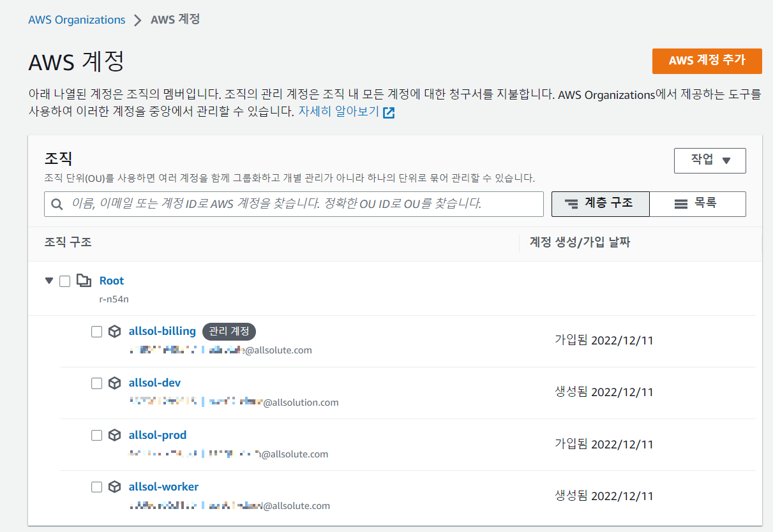773x532 pixels.
Task: Click the AWS 계정 breadcrumb text
Action: click(176, 20)
